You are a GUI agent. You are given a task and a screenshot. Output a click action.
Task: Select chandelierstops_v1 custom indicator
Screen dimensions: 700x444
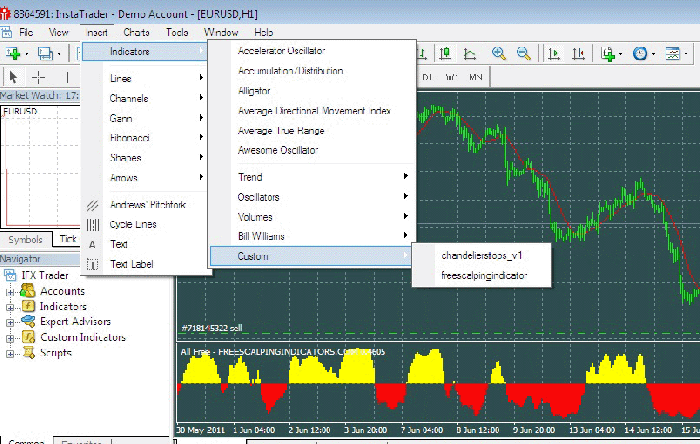(481, 255)
